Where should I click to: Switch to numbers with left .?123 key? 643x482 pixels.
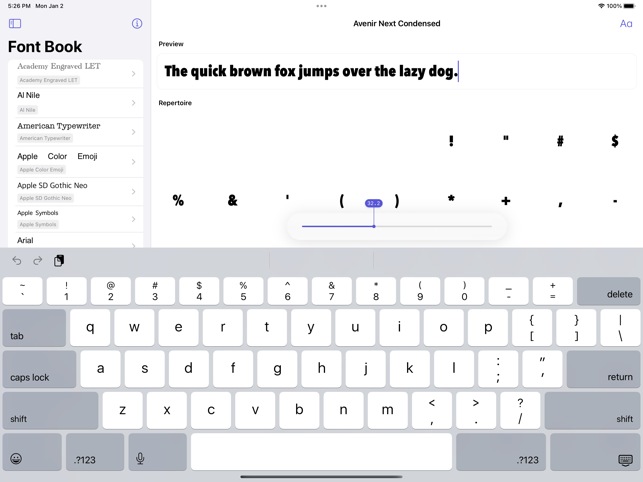[x=95, y=452]
